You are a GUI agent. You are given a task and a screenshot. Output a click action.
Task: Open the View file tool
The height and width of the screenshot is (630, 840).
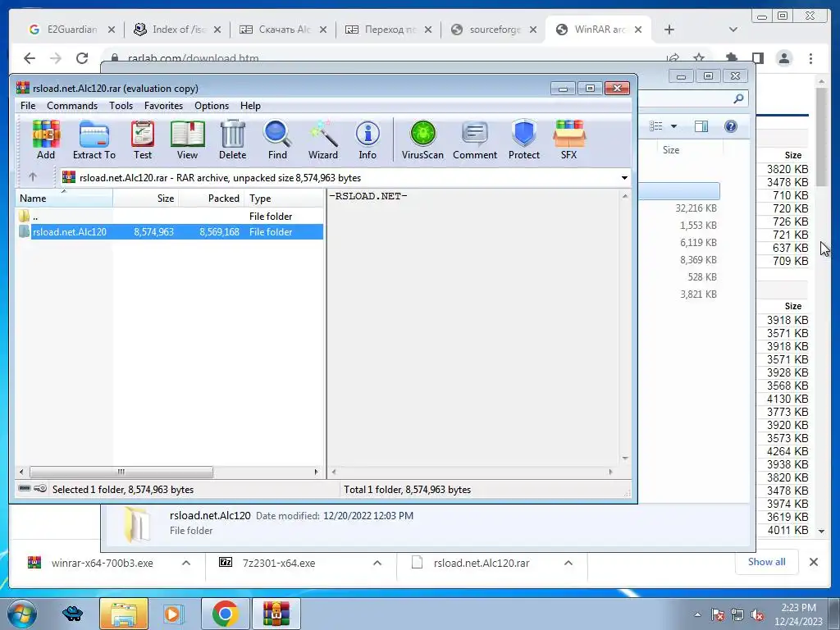(x=188, y=139)
